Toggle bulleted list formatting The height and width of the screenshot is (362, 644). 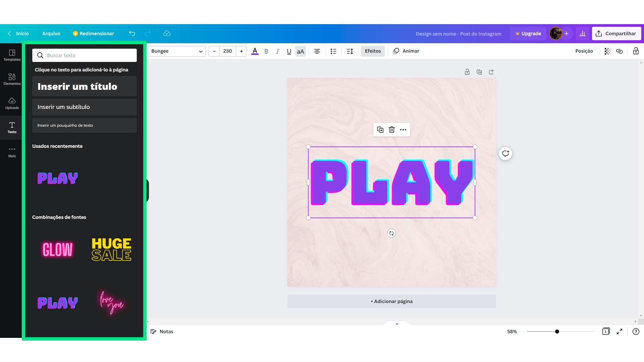333,51
